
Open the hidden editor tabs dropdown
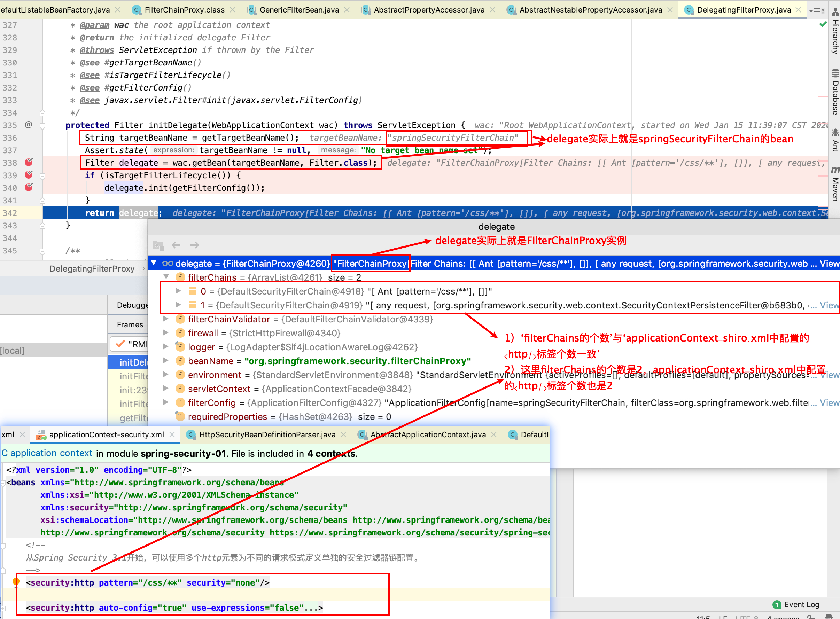click(816, 10)
